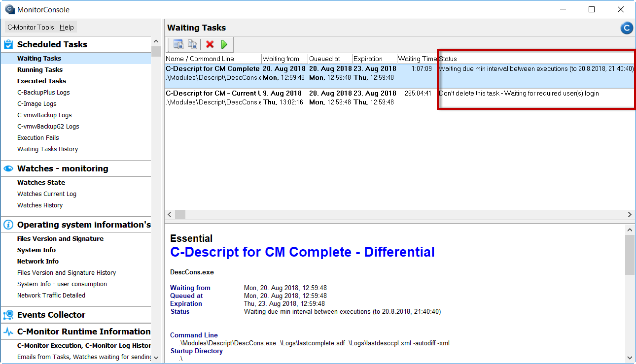The width and height of the screenshot is (636, 364).
Task: Click the details pane scroll up arrow
Action: click(630, 229)
